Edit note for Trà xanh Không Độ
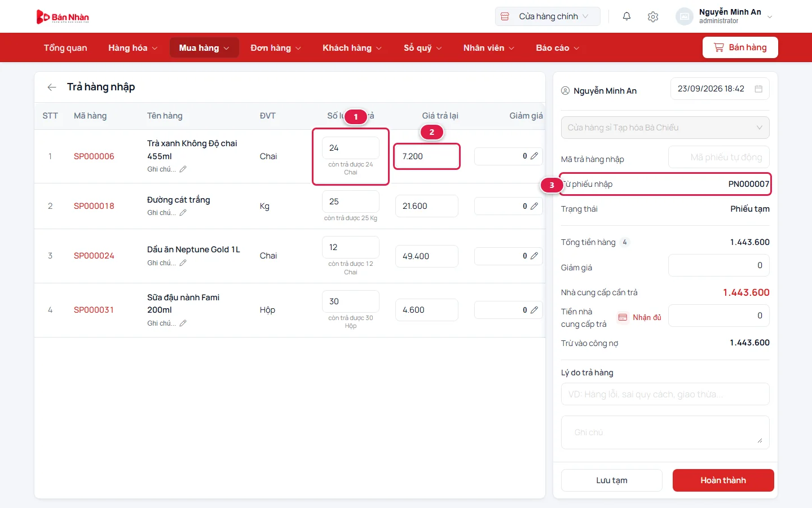The height and width of the screenshot is (508, 812). click(183, 169)
